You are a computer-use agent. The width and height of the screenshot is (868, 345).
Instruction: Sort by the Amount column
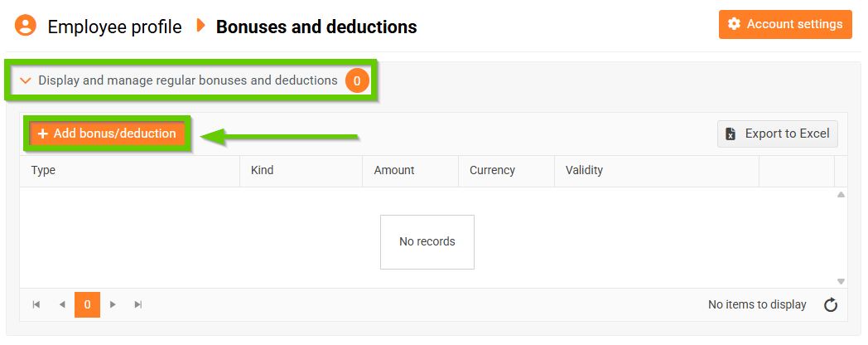pos(394,170)
